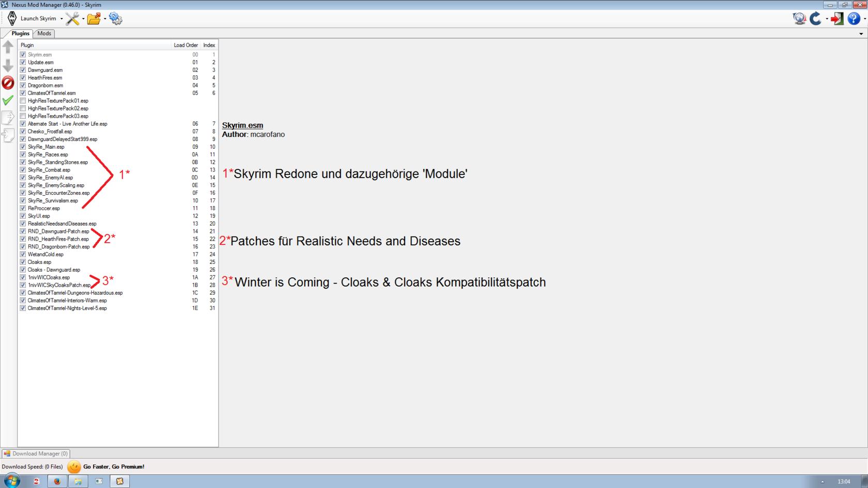The height and width of the screenshot is (488, 868).
Task: Click the red arrow door logout icon
Action: [x=837, y=19]
